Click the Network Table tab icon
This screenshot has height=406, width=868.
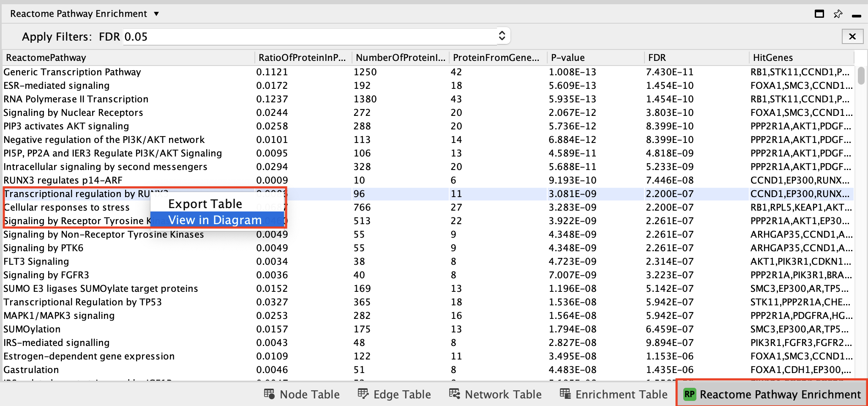coord(454,394)
